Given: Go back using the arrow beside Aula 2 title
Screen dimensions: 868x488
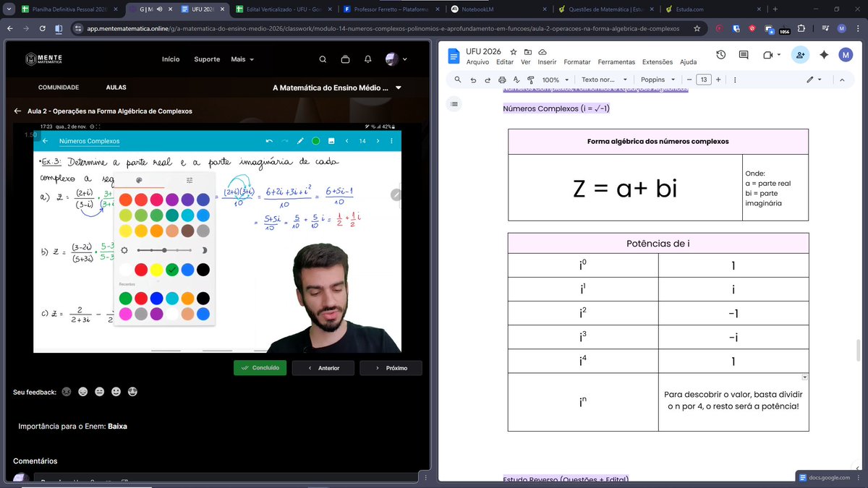Looking at the screenshot, I should [x=17, y=111].
